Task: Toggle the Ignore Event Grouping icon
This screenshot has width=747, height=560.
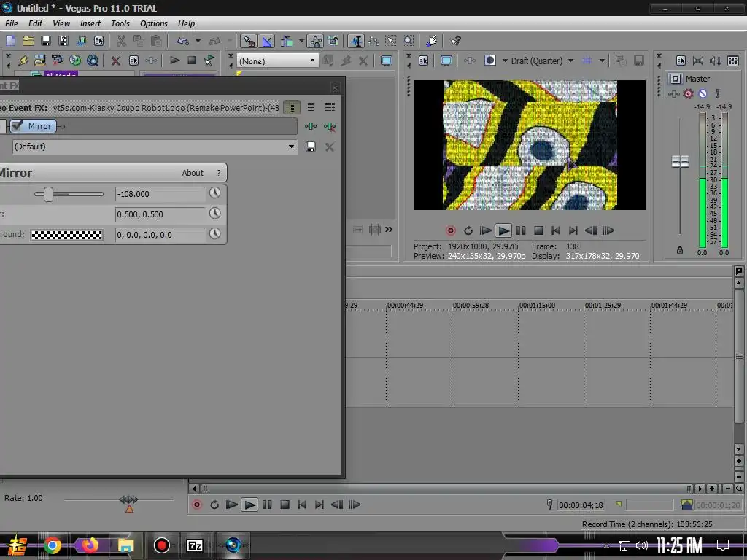Action: pyautogui.click(x=333, y=41)
